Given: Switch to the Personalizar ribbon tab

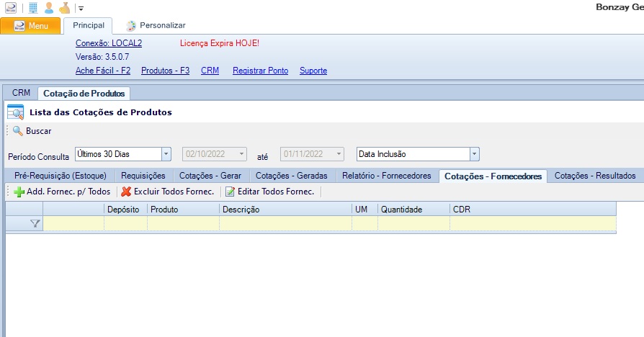Looking at the screenshot, I should point(156,25).
